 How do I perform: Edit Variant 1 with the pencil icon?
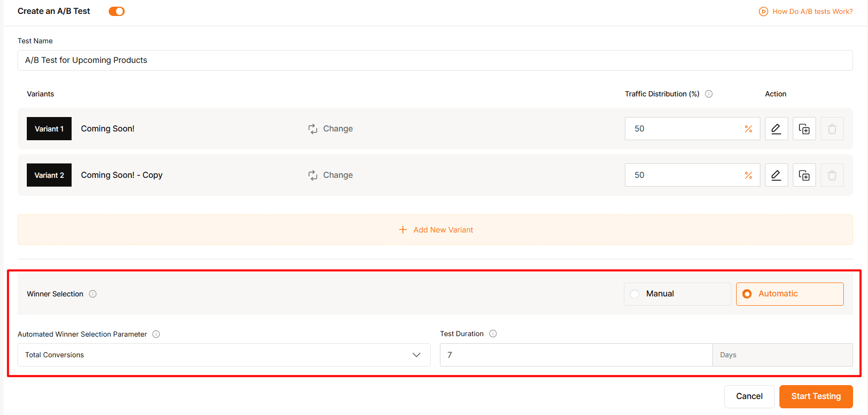click(x=776, y=129)
